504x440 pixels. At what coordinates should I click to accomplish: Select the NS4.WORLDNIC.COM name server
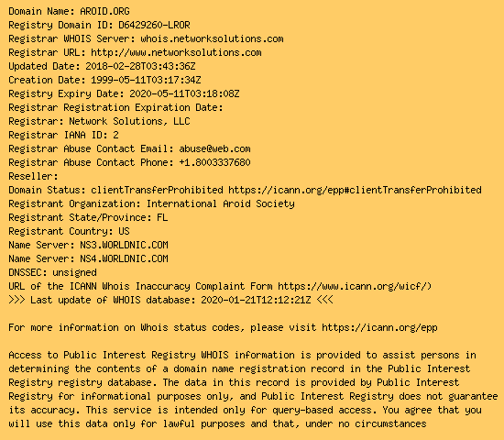tap(124, 258)
